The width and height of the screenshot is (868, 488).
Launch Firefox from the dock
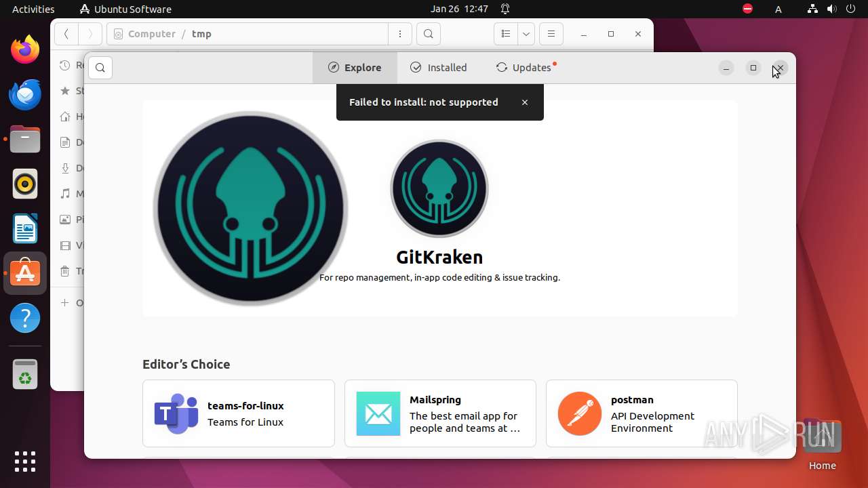tap(25, 49)
